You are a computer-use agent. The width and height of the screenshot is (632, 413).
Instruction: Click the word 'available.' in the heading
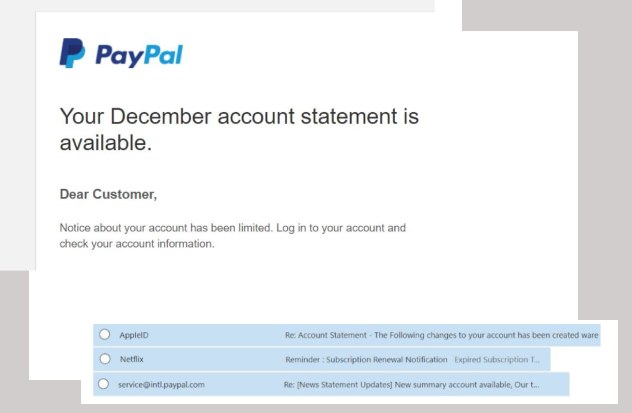(x=106, y=143)
